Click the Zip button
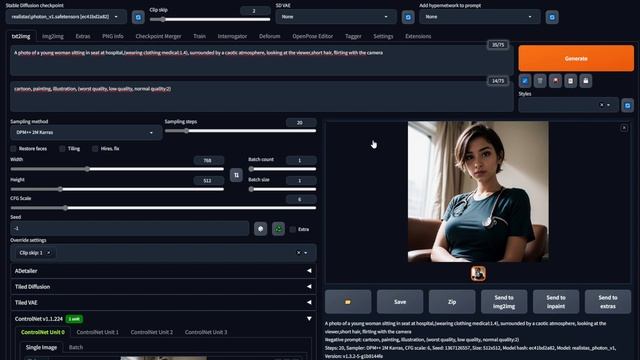This screenshot has height=360, width=640. click(x=452, y=302)
